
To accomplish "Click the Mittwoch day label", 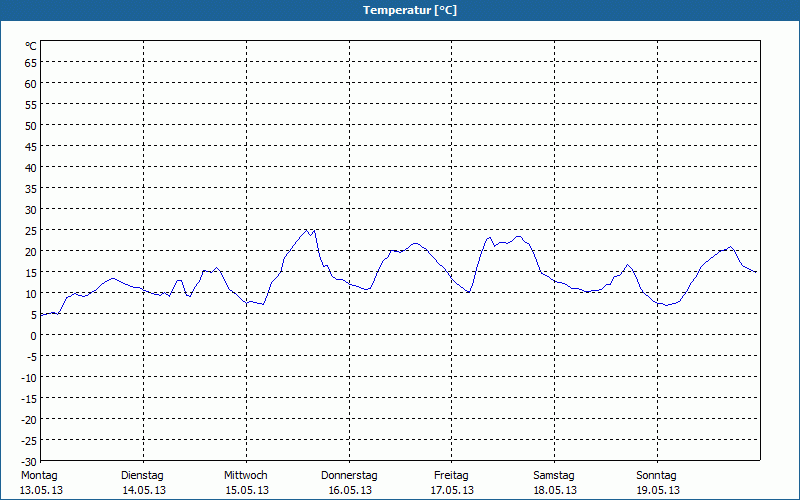I will 246,476.
